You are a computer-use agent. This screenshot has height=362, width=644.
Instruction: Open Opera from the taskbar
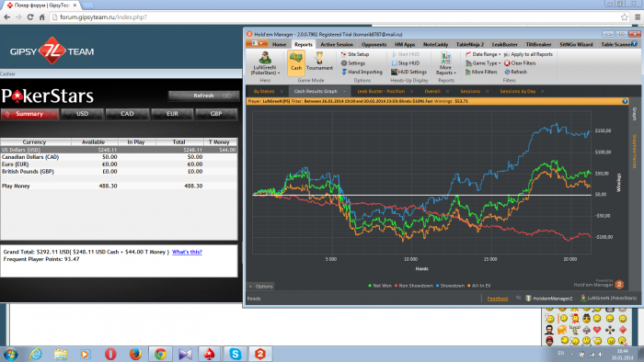110,354
